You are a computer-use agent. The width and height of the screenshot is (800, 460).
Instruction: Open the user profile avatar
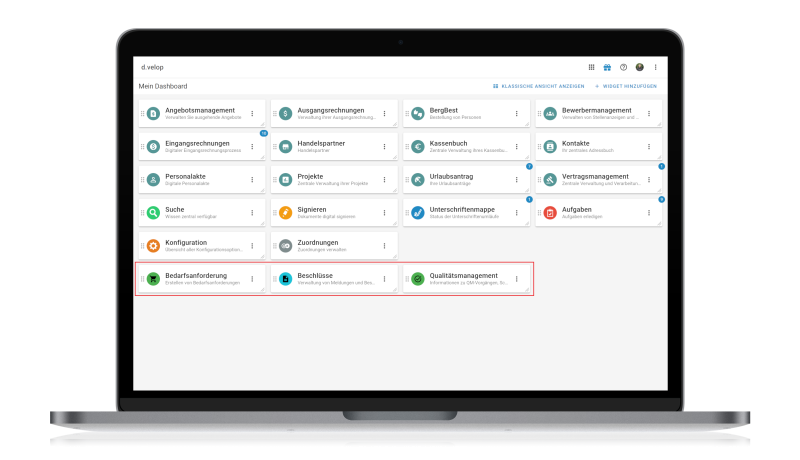(639, 67)
